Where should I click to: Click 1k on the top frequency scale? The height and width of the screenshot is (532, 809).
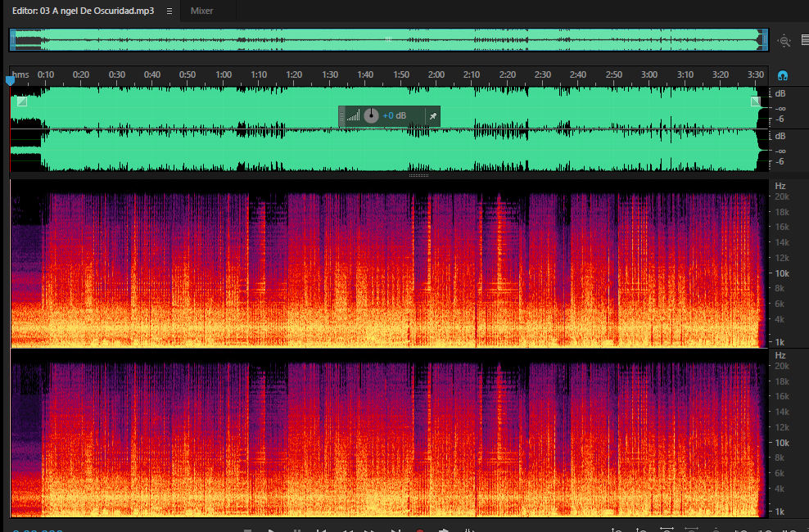(x=780, y=342)
